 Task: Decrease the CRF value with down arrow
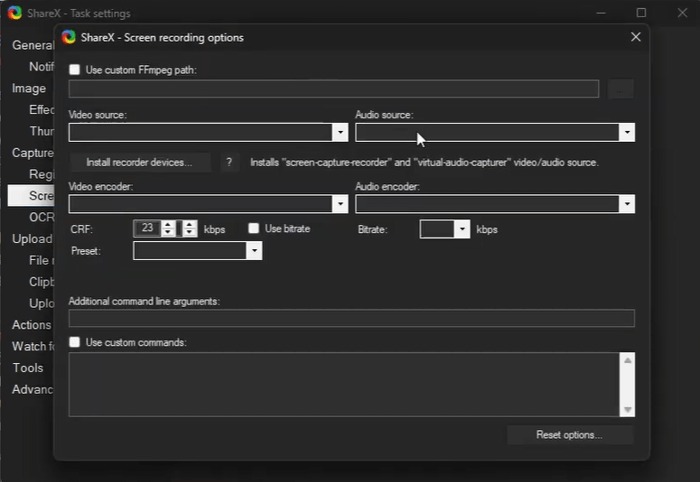pyautogui.click(x=168, y=233)
